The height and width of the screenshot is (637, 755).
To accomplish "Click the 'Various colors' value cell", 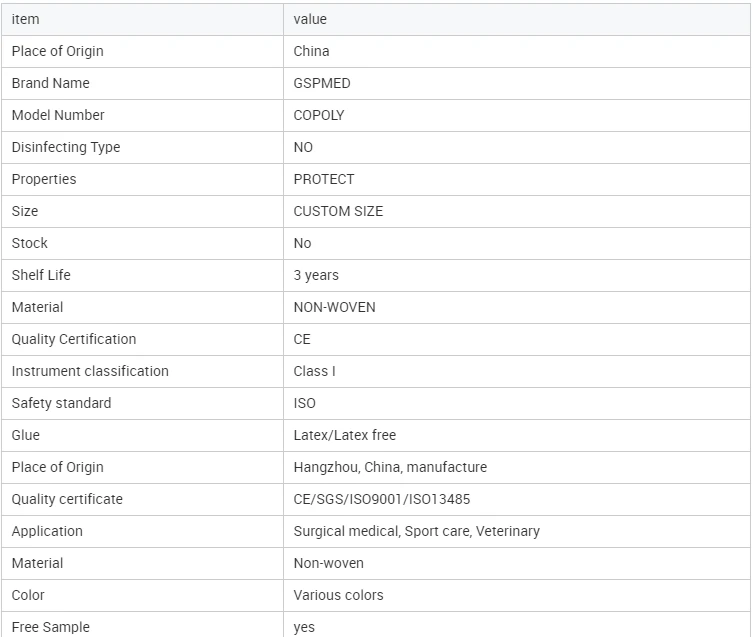I will click(517, 596).
